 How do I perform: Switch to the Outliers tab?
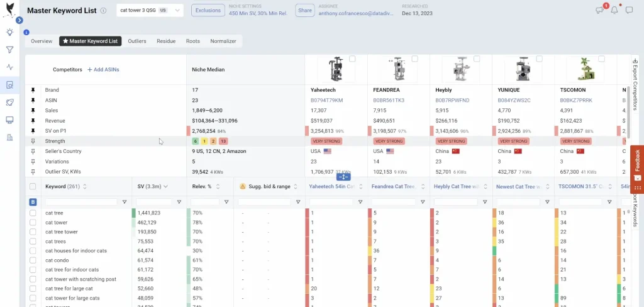coord(136,41)
